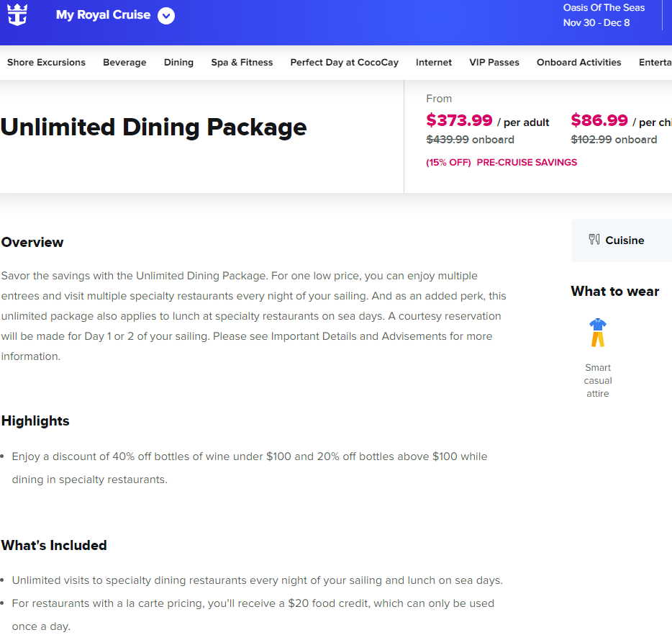Click the Cuisine panel label
This screenshot has height=635, width=672.
625,240
